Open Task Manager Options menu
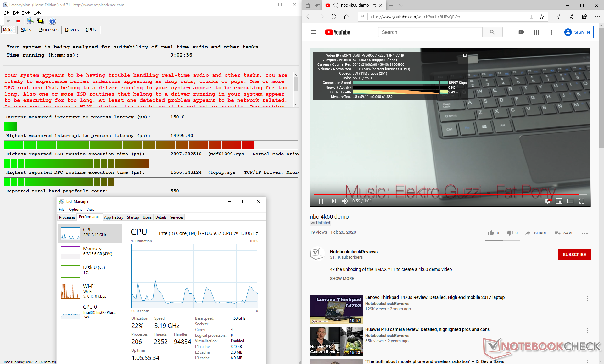 (75, 210)
